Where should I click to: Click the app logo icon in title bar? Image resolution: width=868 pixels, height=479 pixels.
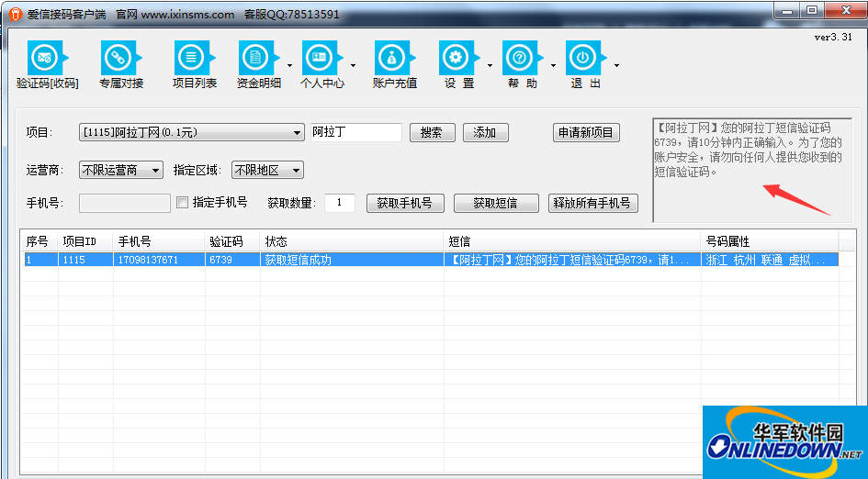[x=16, y=14]
